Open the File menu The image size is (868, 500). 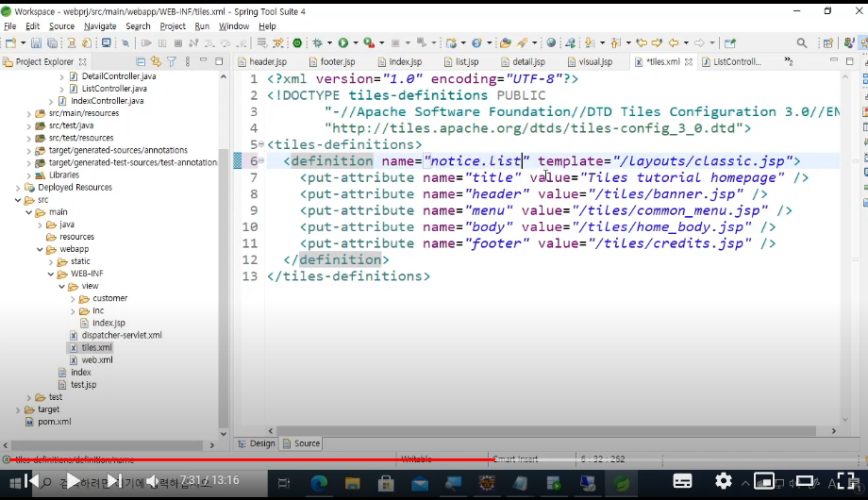(10, 26)
